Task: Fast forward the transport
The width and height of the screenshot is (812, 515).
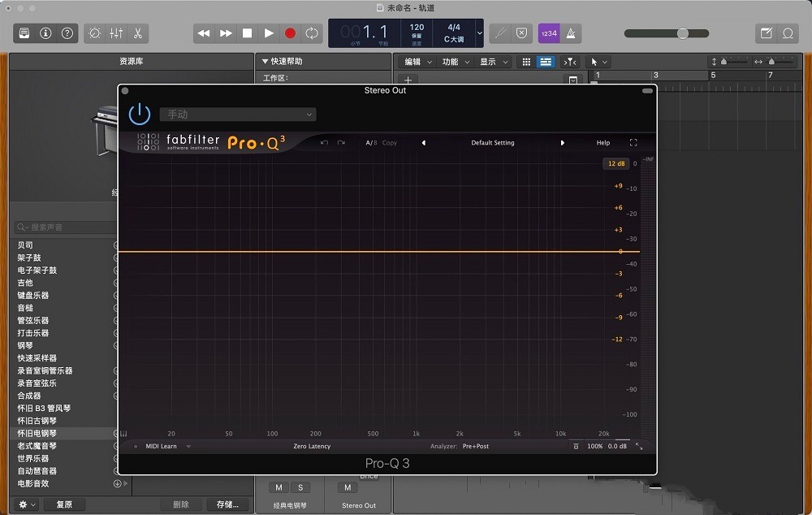Action: (x=226, y=33)
